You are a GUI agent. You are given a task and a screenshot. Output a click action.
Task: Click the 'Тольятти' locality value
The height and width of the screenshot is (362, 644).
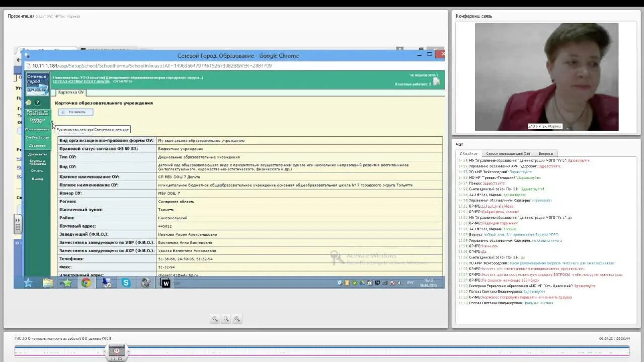click(166, 210)
